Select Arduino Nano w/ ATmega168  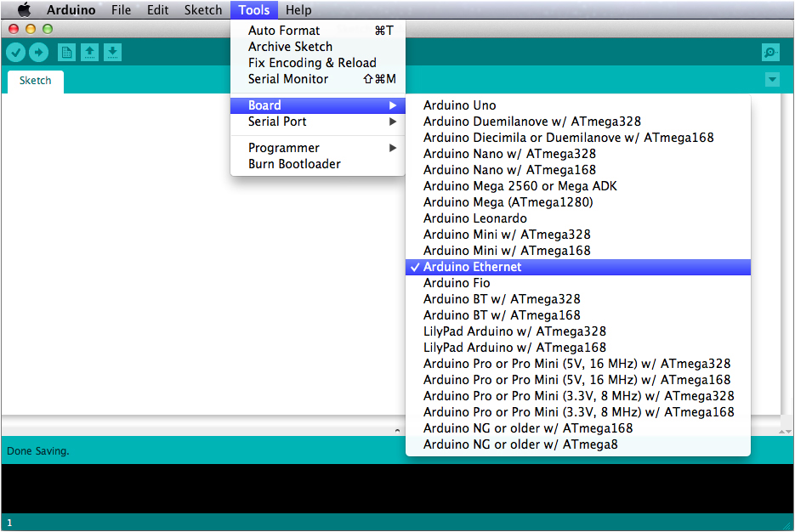[578, 170]
